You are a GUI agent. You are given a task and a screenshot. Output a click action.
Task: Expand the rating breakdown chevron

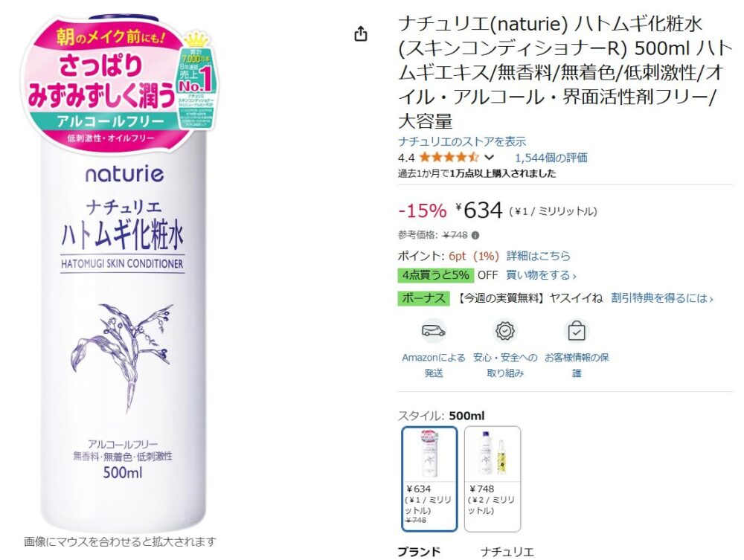tap(490, 158)
